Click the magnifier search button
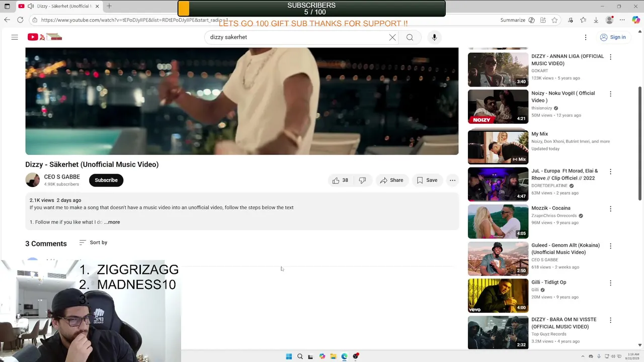 click(x=410, y=37)
